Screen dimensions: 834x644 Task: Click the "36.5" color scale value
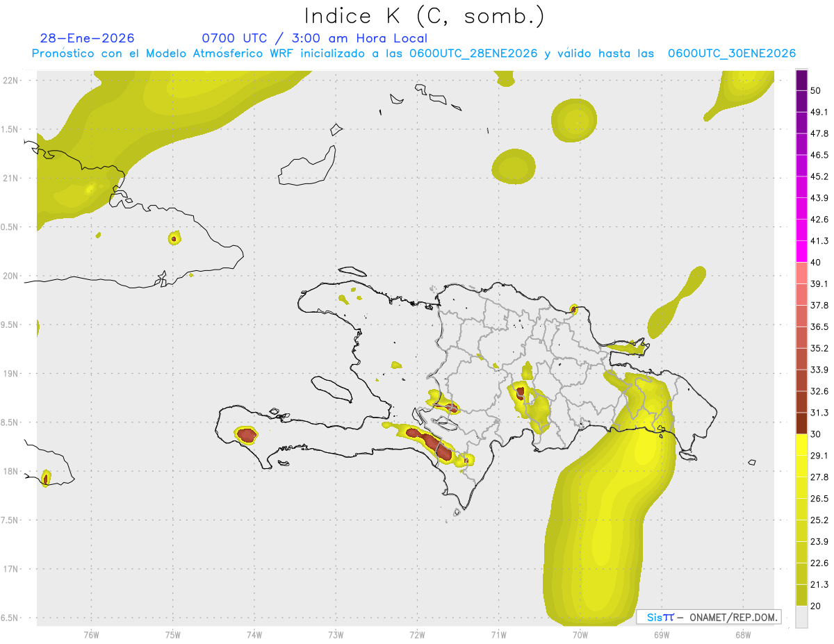(x=819, y=327)
